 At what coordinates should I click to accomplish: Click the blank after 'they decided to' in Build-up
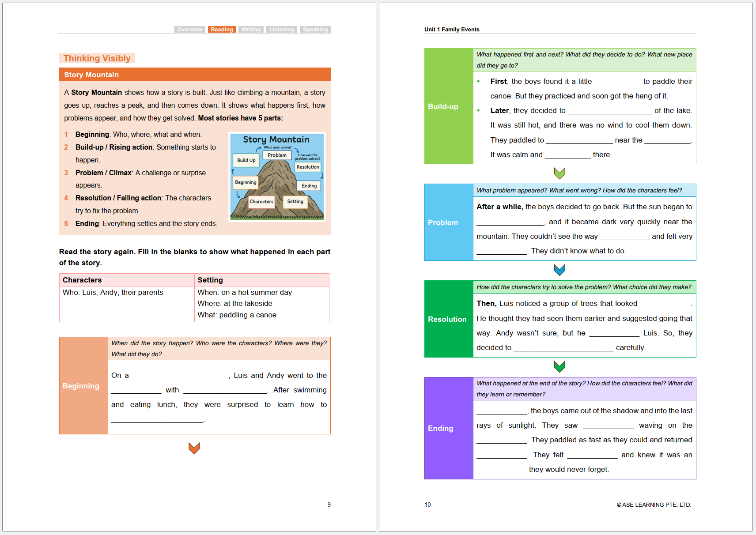coord(609,111)
